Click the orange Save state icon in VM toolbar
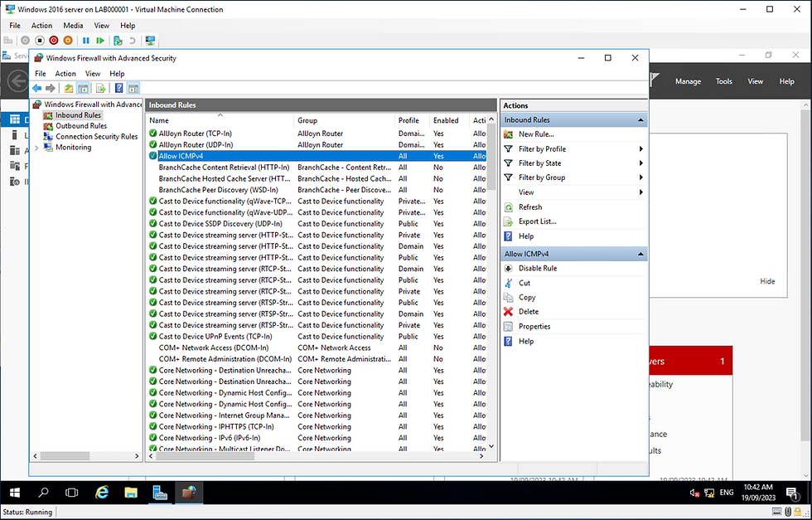The image size is (812, 520). [x=68, y=41]
